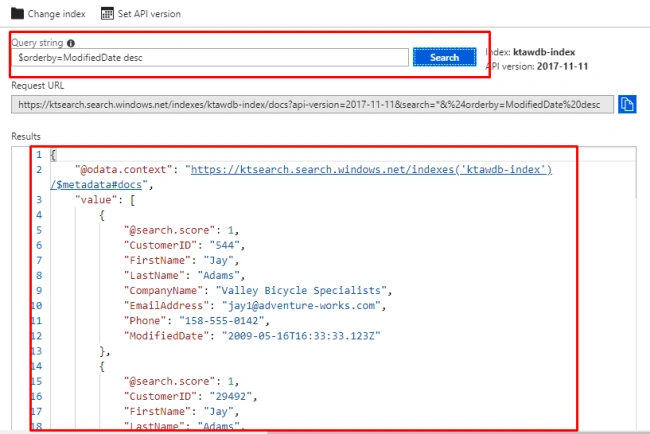Viewport: 650px width, 434px height.
Task: Click the Request URL label
Action: coord(38,85)
